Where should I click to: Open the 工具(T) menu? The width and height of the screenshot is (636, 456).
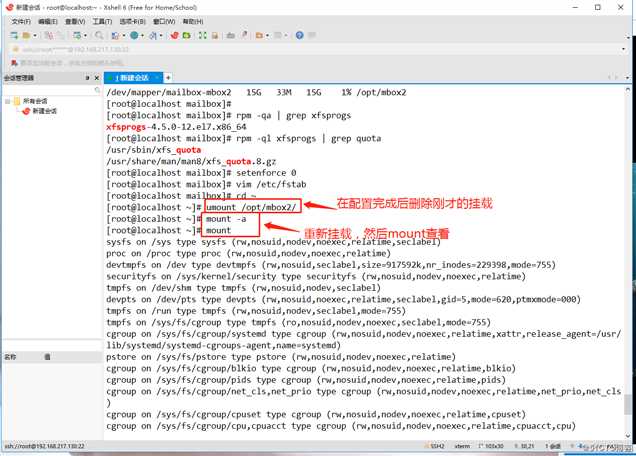tap(102, 21)
